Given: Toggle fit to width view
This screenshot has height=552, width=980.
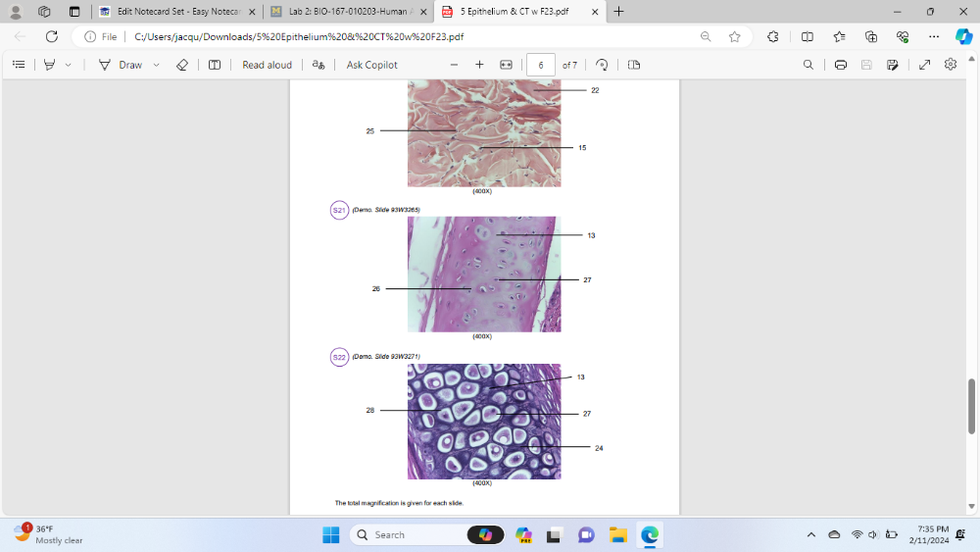Looking at the screenshot, I should pos(506,65).
